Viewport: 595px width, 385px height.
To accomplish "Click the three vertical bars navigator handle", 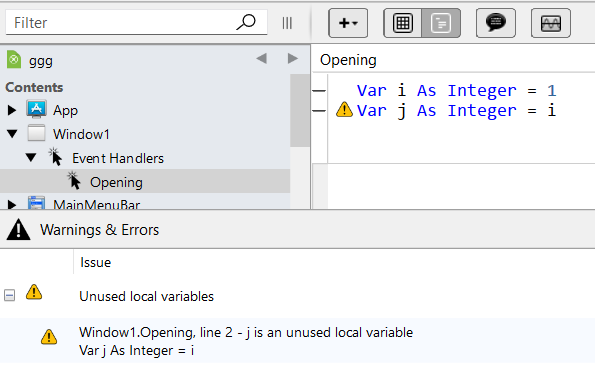I will click(287, 23).
